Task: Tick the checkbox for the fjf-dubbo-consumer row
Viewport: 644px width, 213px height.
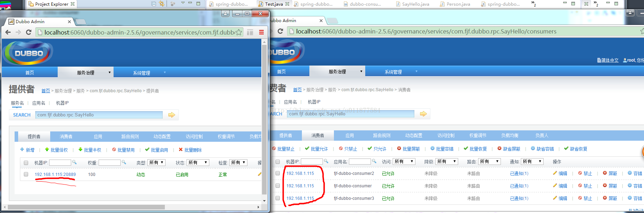Action: [278, 186]
